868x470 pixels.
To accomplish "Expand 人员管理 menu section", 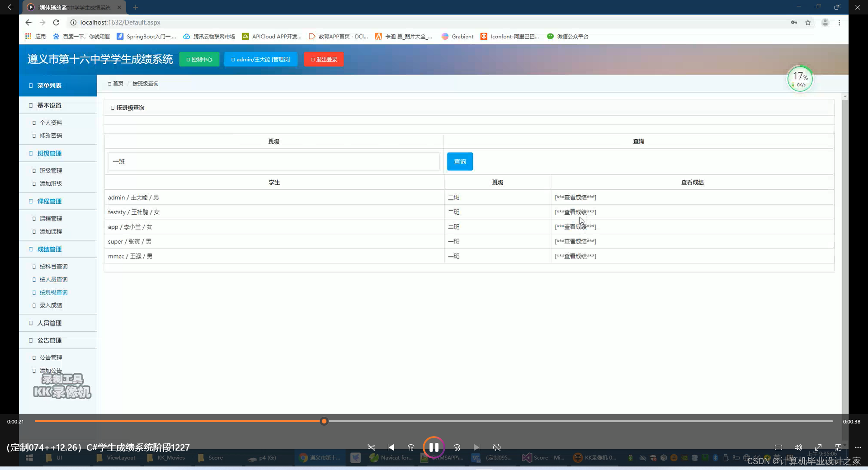I will coord(58,323).
